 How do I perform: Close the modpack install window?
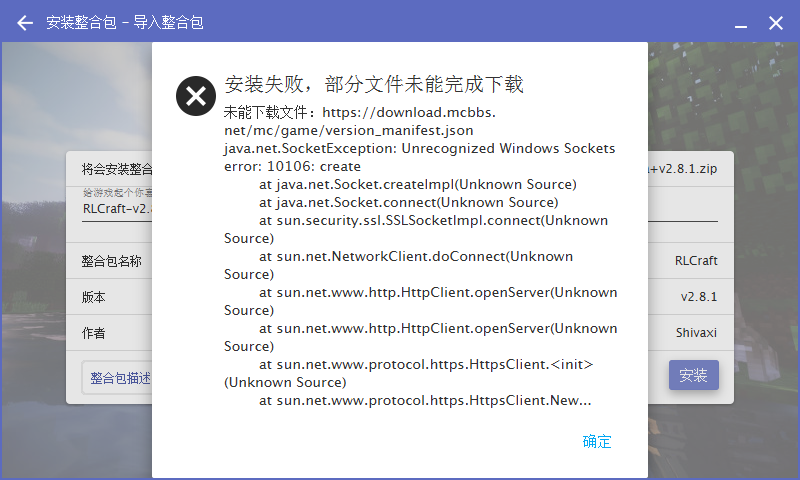click(776, 22)
